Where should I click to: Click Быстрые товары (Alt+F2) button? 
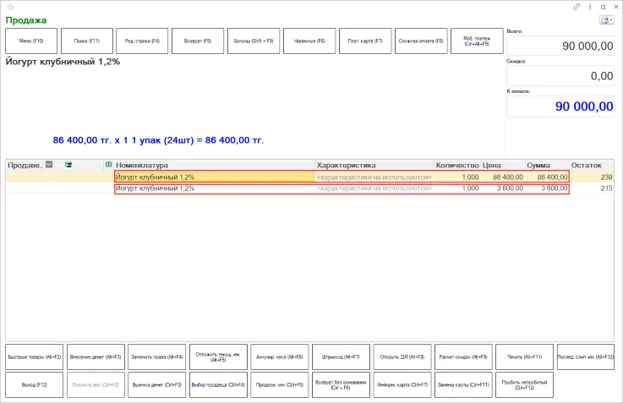click(34, 357)
